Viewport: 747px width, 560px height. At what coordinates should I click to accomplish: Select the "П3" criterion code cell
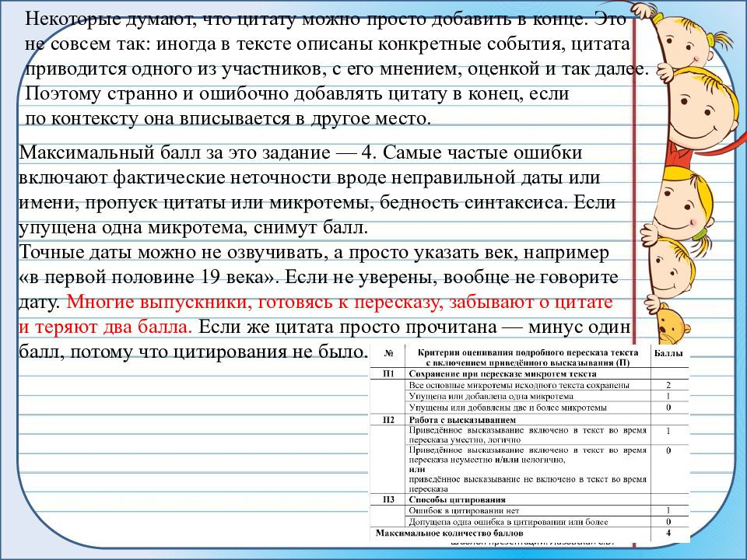389,499
